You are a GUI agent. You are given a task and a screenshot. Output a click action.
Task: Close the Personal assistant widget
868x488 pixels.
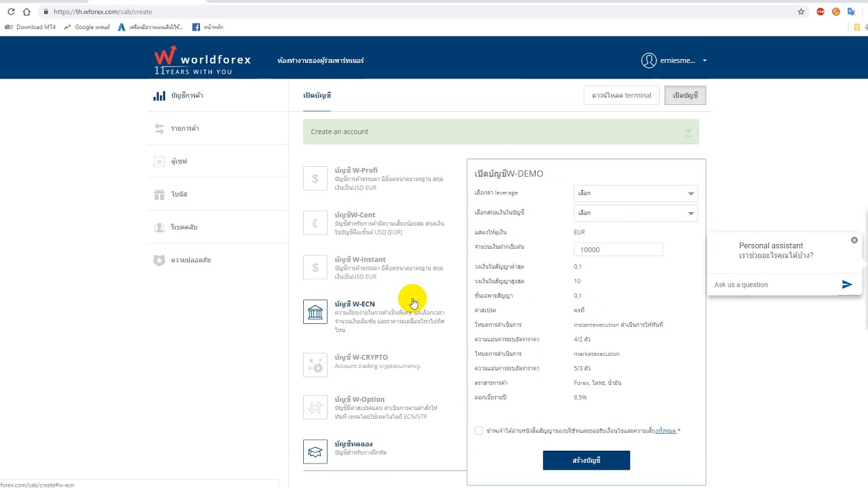point(854,240)
